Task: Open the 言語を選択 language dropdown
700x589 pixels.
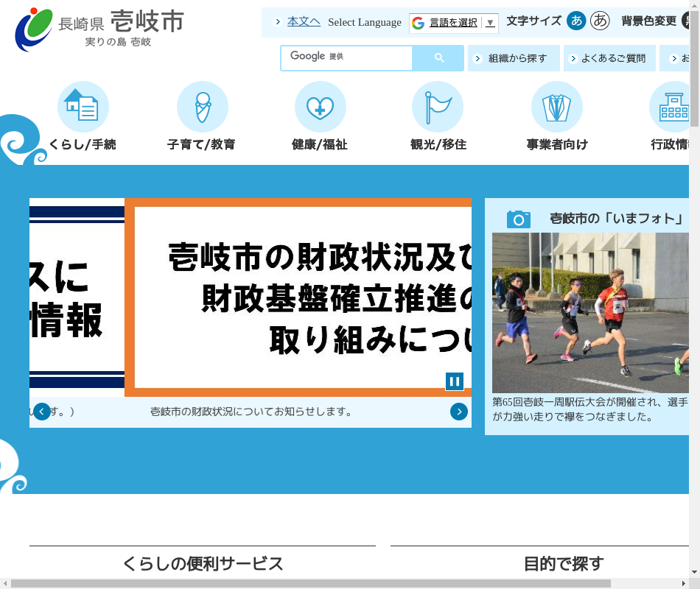Action: point(454,23)
